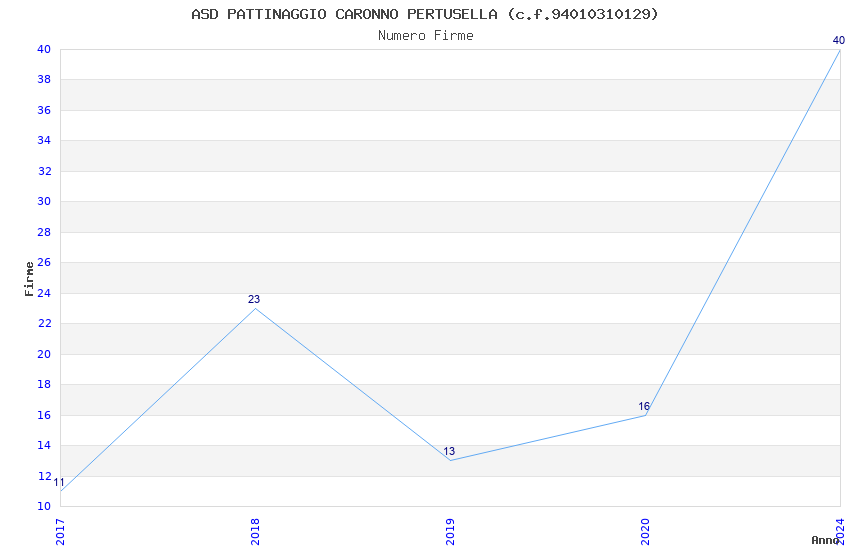Screen dimensions: 850x550
Task: Click the y-axis value 12
Action: pos(44,476)
